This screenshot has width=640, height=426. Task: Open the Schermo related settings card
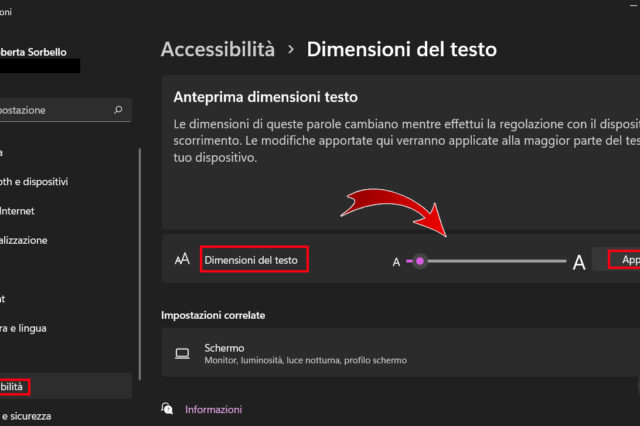click(400, 354)
